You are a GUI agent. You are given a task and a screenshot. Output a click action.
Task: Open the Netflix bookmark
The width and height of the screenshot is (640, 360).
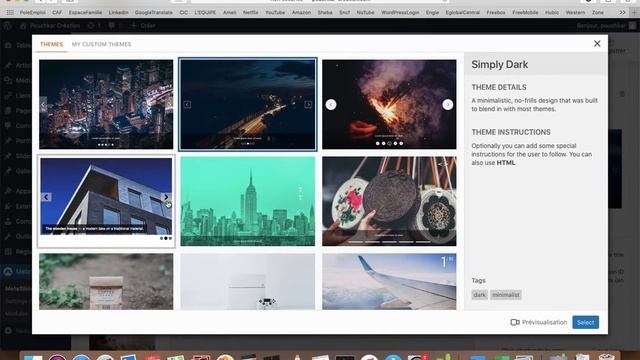coord(251,12)
